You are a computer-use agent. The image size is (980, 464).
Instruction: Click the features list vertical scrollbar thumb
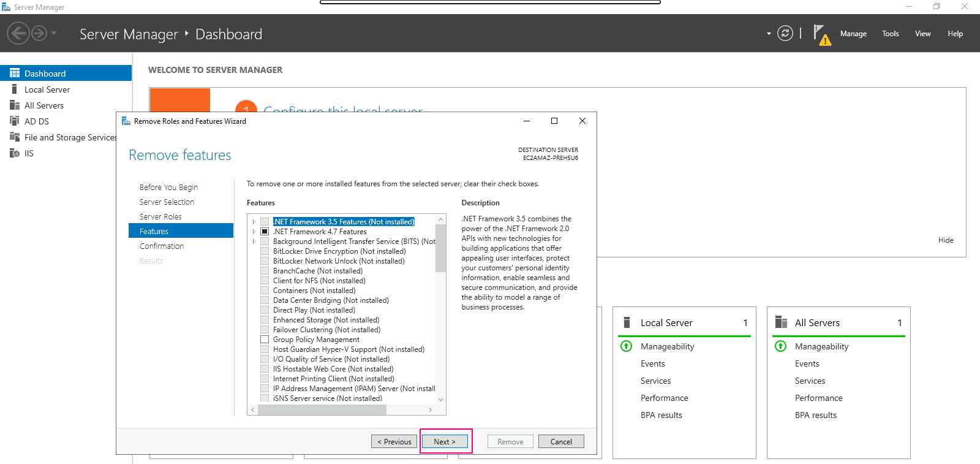pyautogui.click(x=440, y=248)
